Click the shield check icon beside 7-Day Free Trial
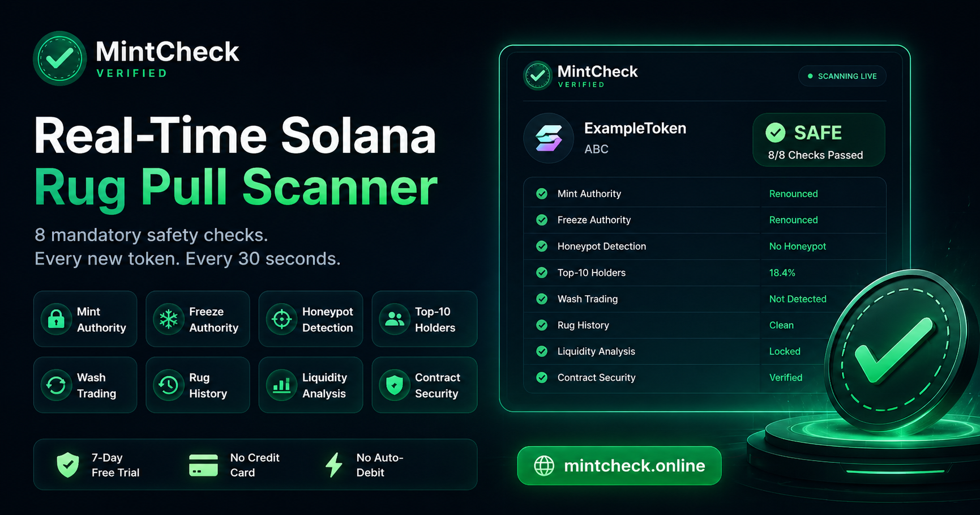Image resolution: width=980 pixels, height=515 pixels. pyautogui.click(x=68, y=465)
